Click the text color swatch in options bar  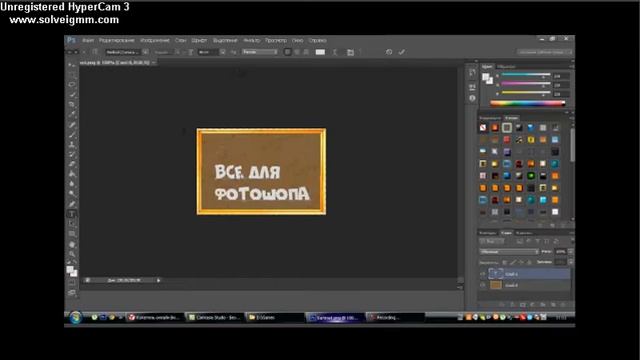320,52
